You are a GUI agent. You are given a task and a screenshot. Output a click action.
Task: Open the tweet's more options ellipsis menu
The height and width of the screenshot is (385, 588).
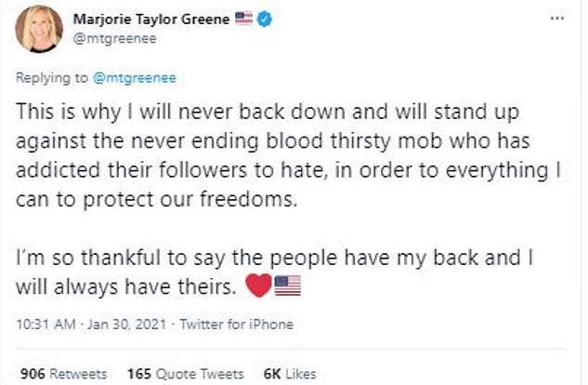[555, 18]
